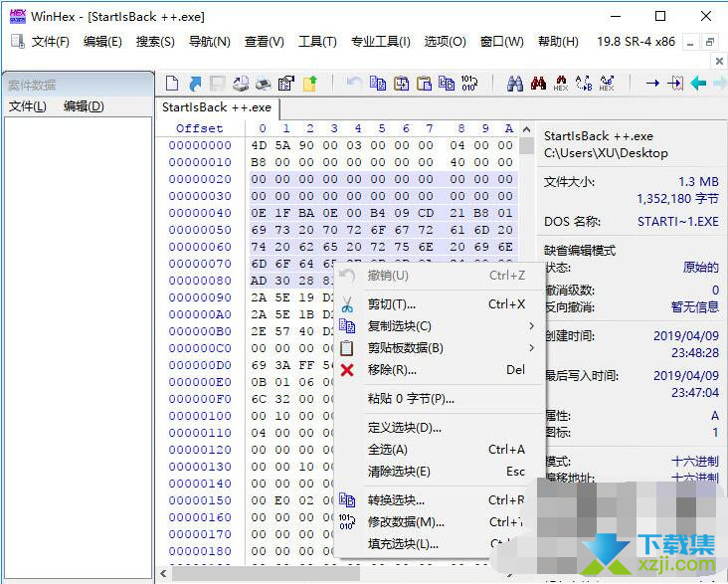This screenshot has width=728, height=584.
Task: Create a new file with the blank page icon
Action: click(x=172, y=84)
